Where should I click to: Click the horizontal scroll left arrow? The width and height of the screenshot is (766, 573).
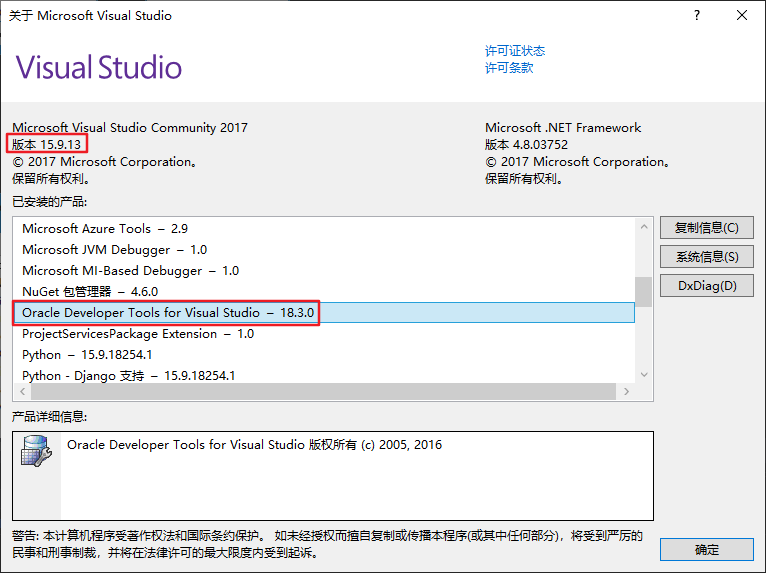22,391
